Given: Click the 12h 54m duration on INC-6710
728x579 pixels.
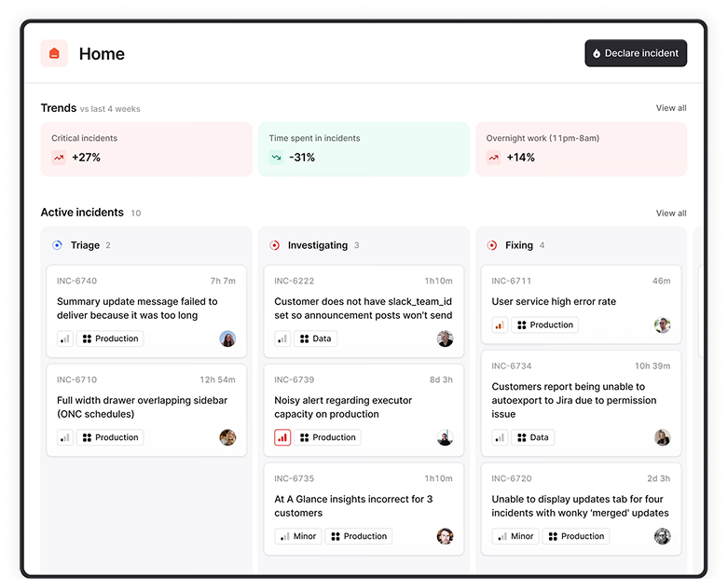Looking at the screenshot, I should 217,379.
